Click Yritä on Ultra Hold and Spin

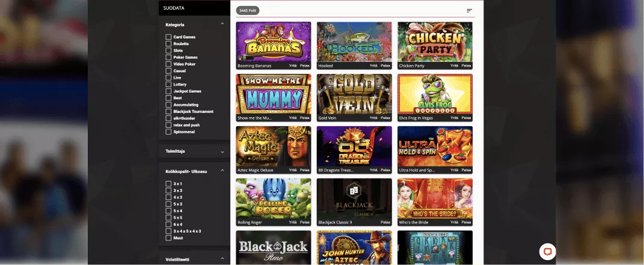point(454,170)
